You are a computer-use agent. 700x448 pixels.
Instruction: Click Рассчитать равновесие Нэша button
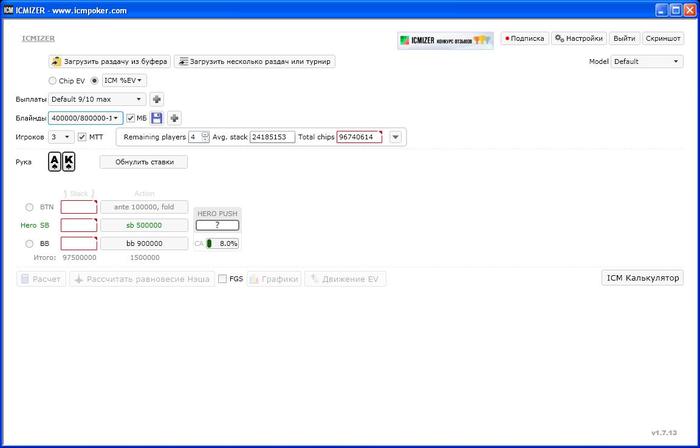click(x=142, y=279)
